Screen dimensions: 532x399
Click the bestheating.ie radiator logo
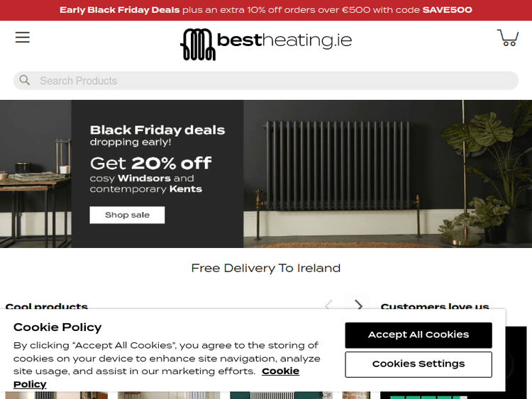266,44
